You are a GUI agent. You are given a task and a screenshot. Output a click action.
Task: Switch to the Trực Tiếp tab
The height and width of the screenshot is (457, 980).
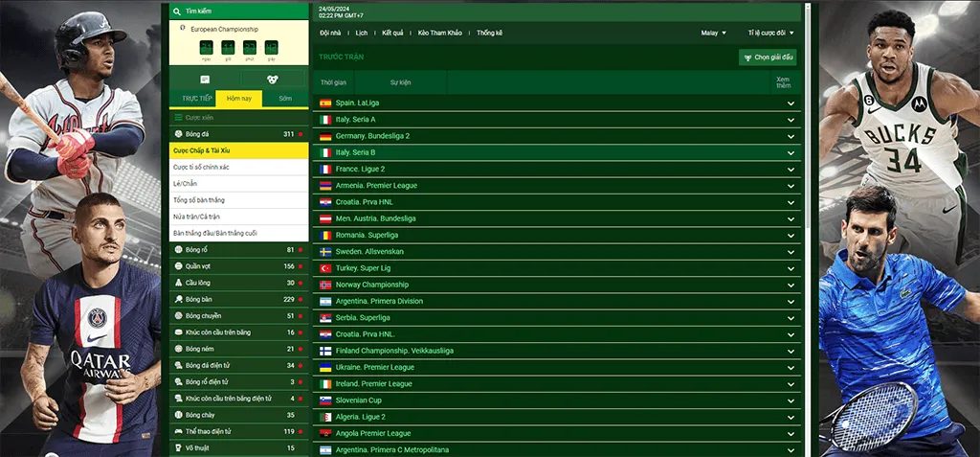pos(196,99)
